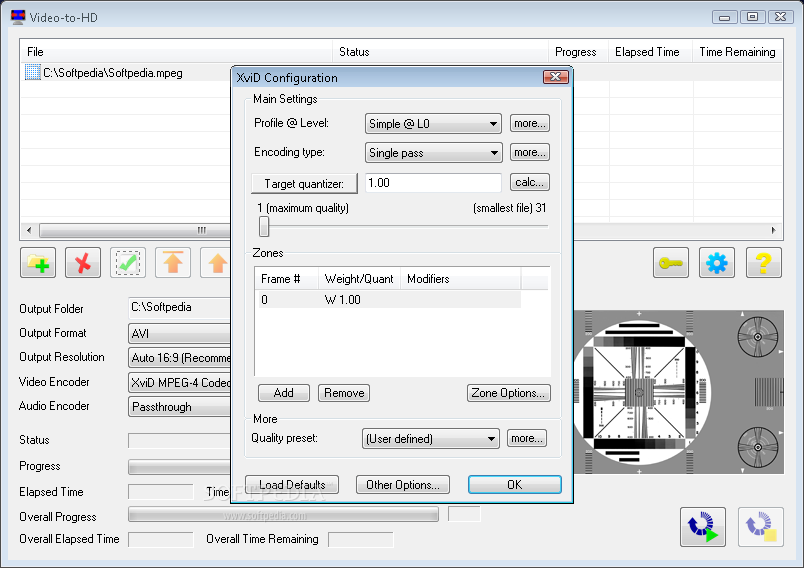Open Zone Options...
804x568 pixels.
(x=509, y=393)
